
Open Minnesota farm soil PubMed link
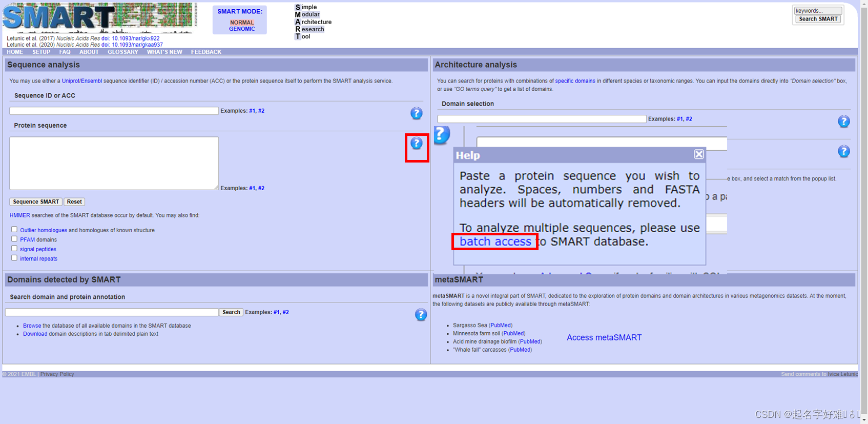click(x=513, y=333)
